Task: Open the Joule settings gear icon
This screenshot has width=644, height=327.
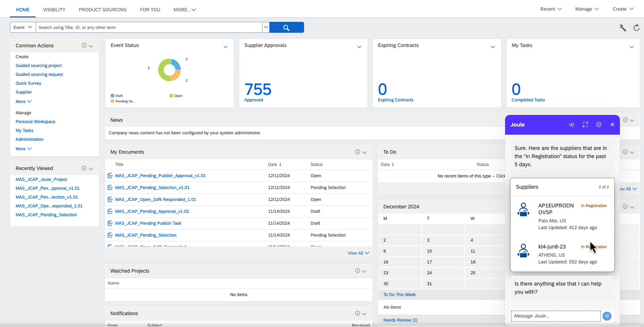Action: click(x=599, y=125)
